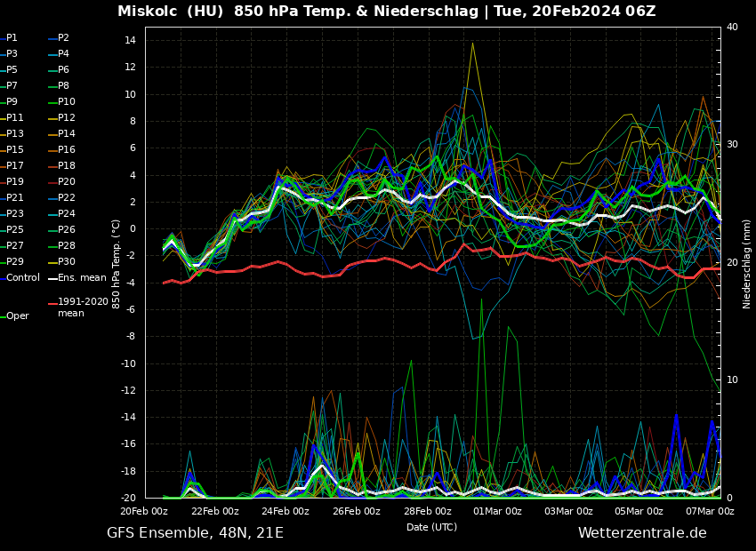Click the P15 legend entry
This screenshot has height=551, width=756.
[15, 150]
